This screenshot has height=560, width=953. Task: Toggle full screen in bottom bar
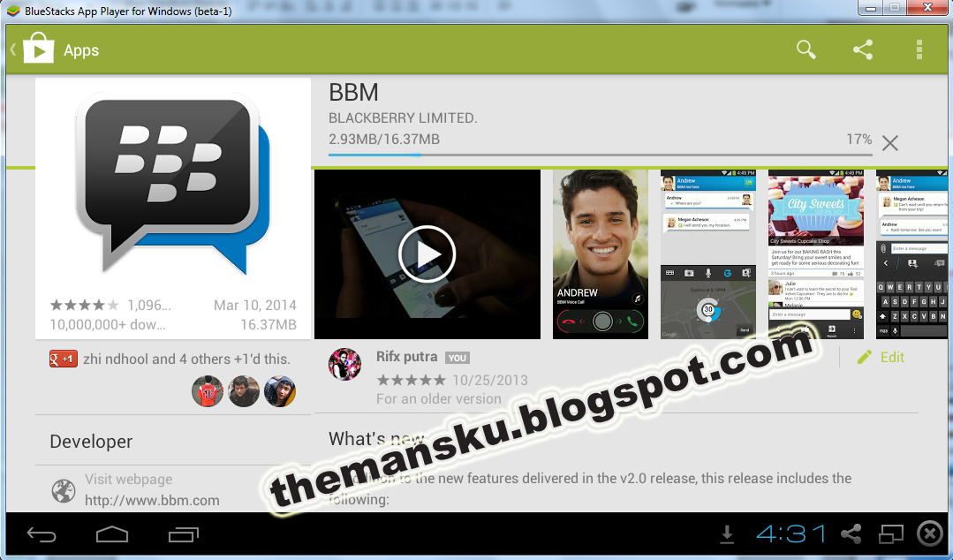[x=891, y=534]
